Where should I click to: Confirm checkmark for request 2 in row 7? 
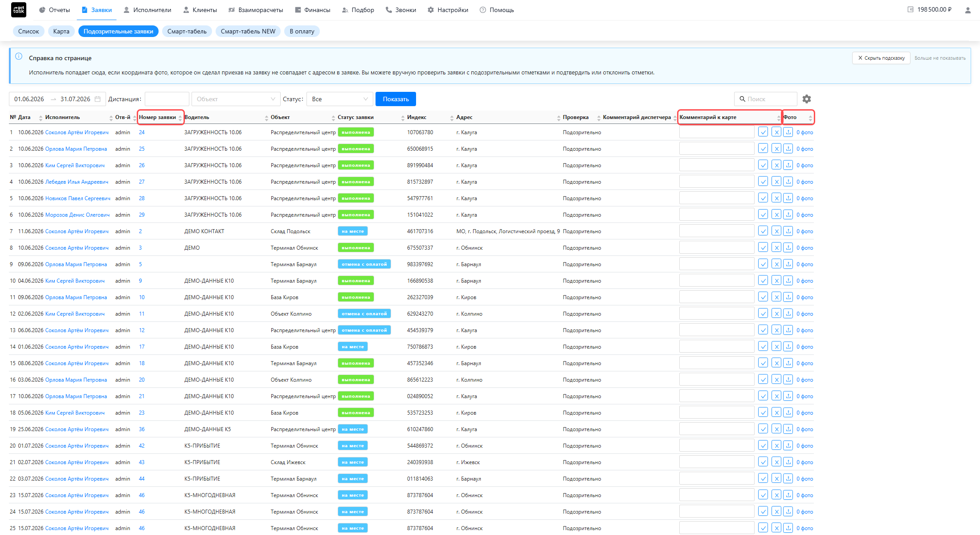[x=763, y=231]
